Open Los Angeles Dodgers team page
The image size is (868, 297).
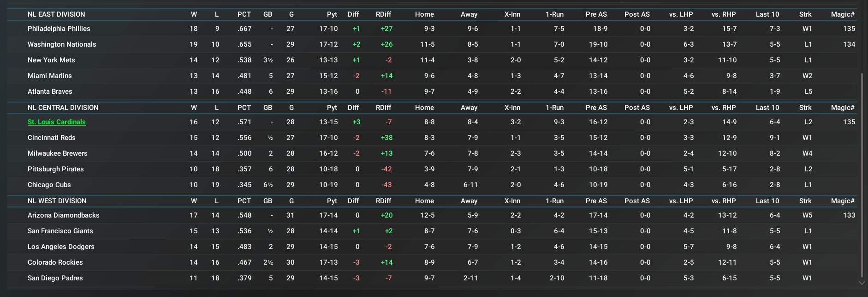[61, 247]
